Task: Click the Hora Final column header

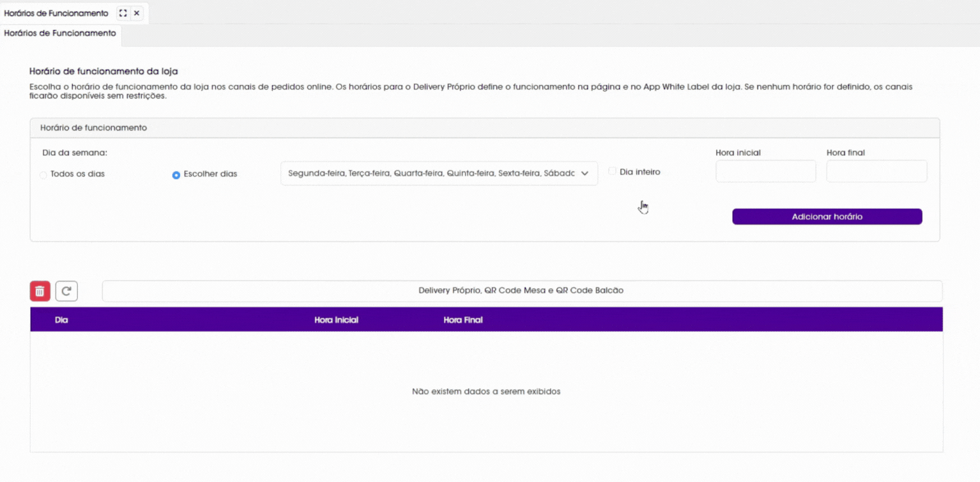Action: point(463,320)
